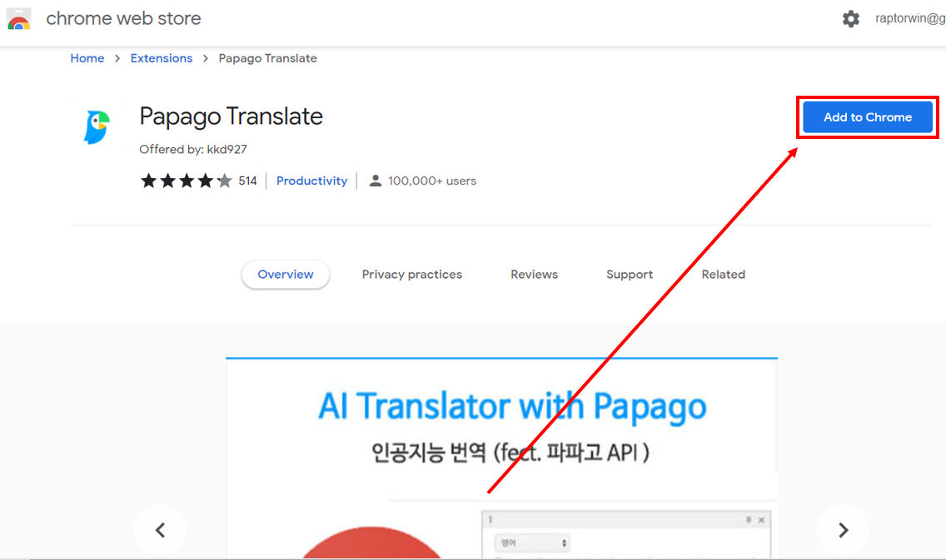Open the Support tab
The image size is (946, 560).
630,275
